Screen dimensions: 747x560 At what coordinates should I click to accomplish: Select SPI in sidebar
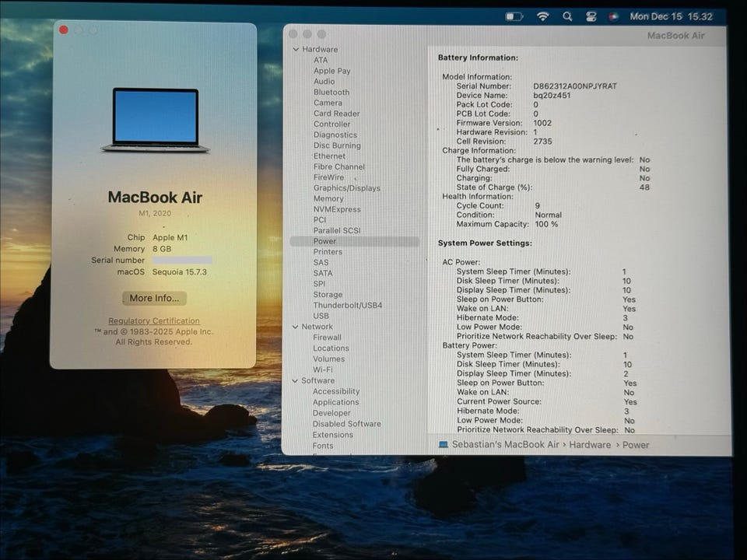coord(319,284)
